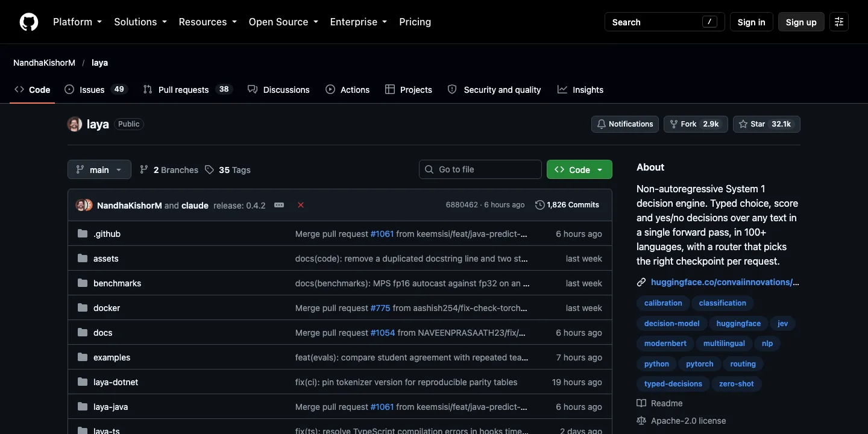The width and height of the screenshot is (868, 434).
Task: Open the laya owner avatar
Action: [x=75, y=124]
